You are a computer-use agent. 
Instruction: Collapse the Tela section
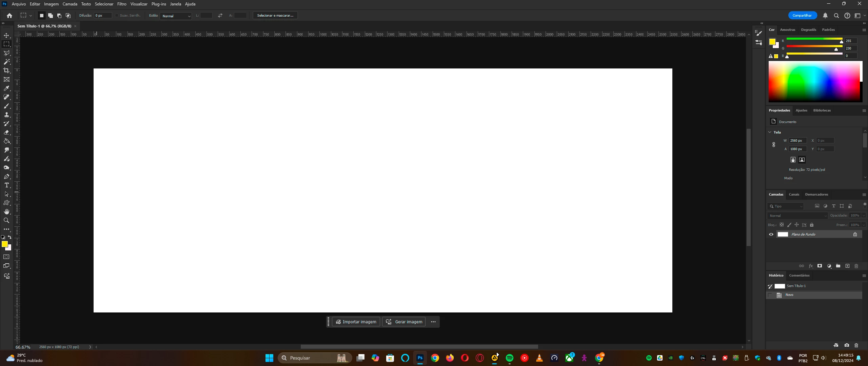[x=770, y=132]
